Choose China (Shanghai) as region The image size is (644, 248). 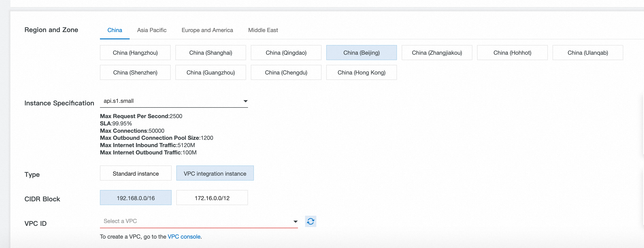pyautogui.click(x=211, y=53)
